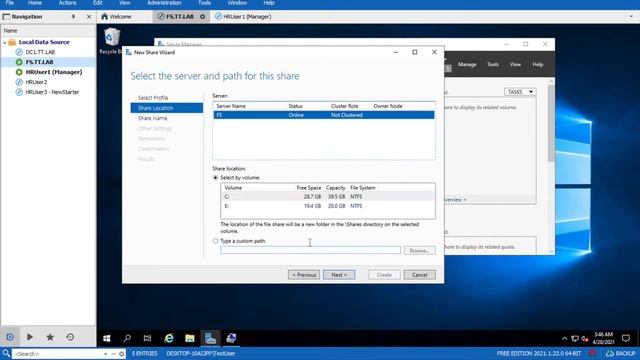The image size is (640, 360).
Task: Select the HRUser2 connection
Action: click(36, 82)
